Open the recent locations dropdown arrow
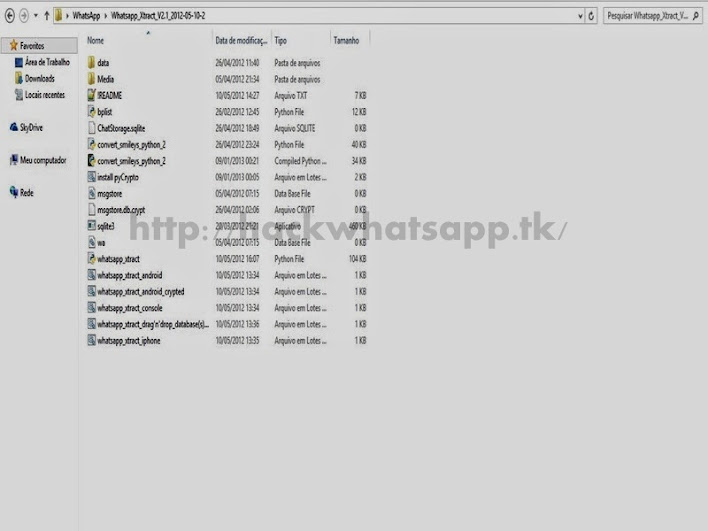The height and width of the screenshot is (531, 708). (36, 16)
